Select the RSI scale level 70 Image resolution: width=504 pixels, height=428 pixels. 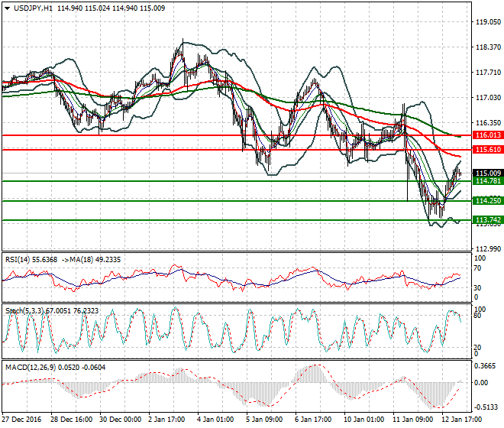click(478, 268)
